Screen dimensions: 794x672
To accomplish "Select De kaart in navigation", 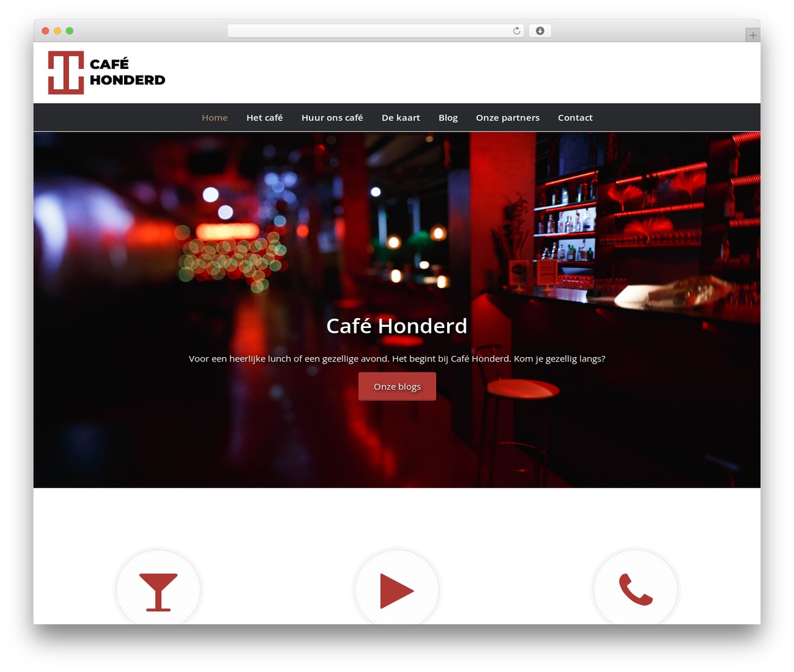I will coord(401,118).
